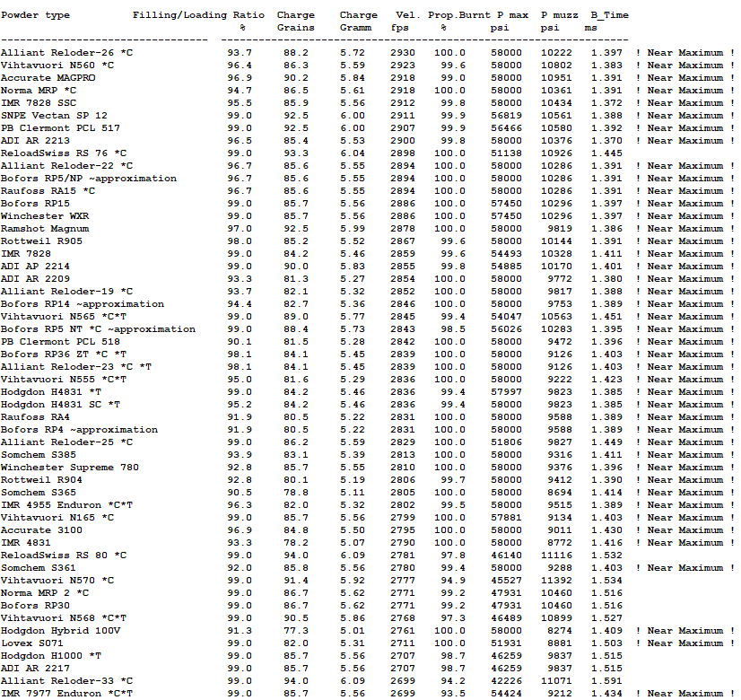Select the "Somchem S385" powder name

39,455
